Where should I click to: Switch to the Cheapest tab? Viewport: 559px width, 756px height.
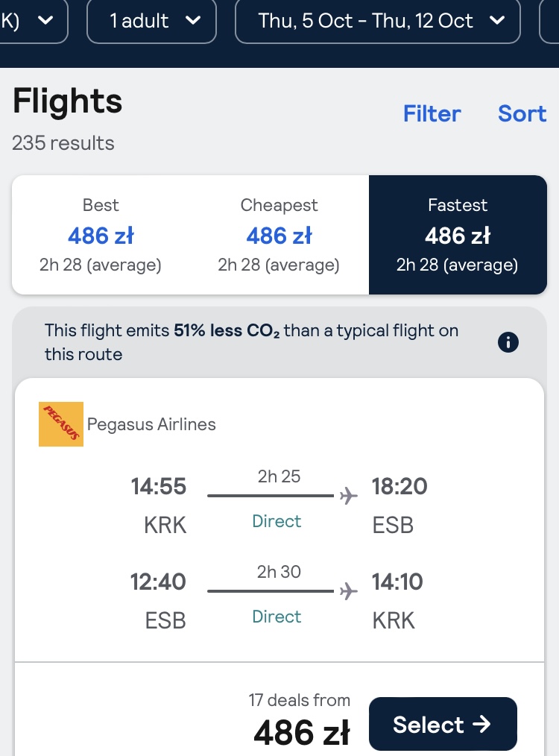pyautogui.click(x=279, y=235)
